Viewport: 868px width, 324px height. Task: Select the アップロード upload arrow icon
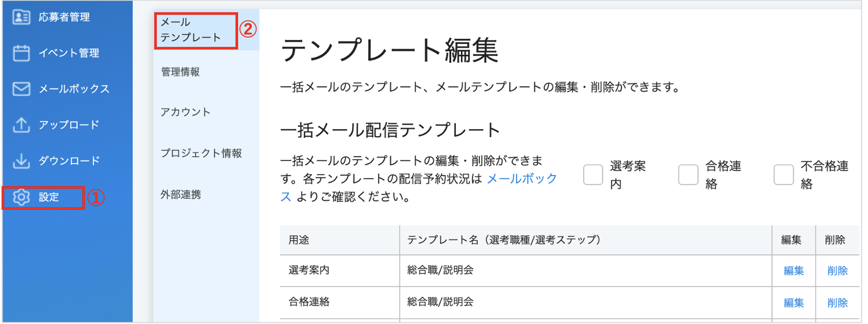[21, 124]
